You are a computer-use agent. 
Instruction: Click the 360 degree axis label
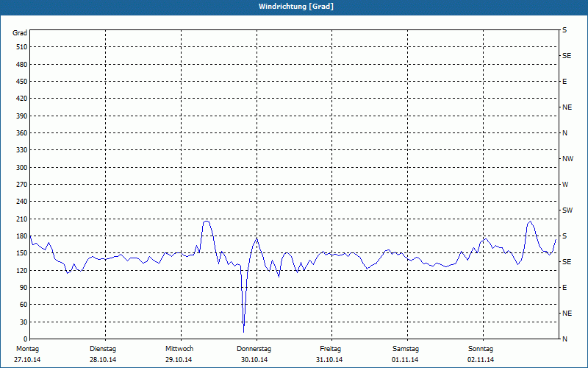(x=22, y=133)
